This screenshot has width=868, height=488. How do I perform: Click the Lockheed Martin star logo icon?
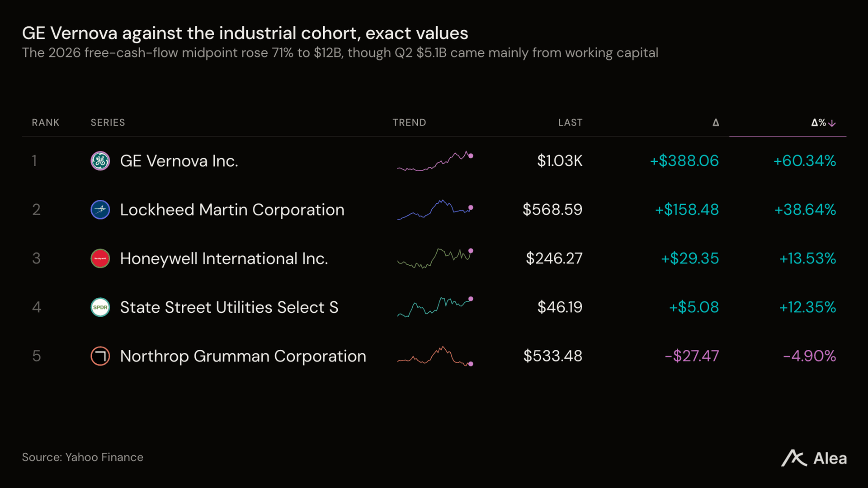pyautogui.click(x=100, y=210)
